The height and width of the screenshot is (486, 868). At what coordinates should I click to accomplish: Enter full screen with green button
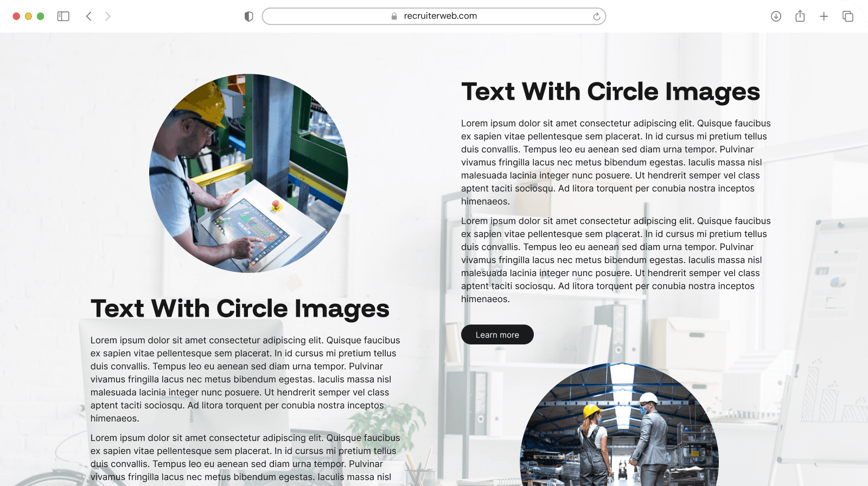point(40,16)
